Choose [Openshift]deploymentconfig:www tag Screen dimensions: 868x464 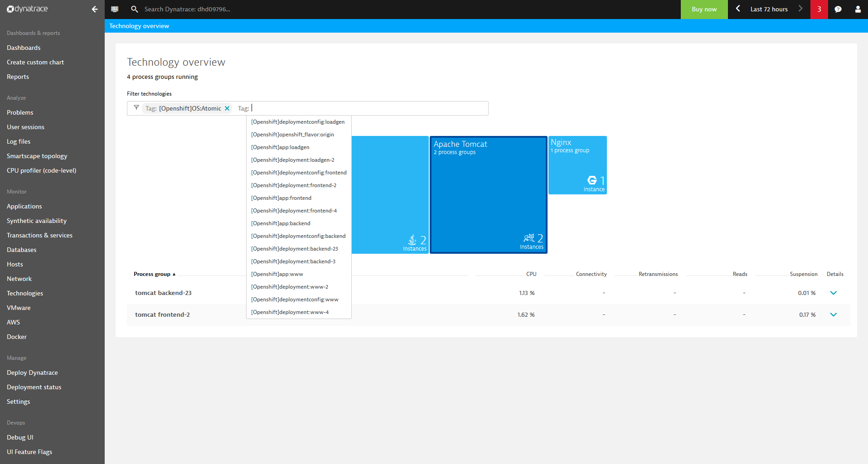298,300
